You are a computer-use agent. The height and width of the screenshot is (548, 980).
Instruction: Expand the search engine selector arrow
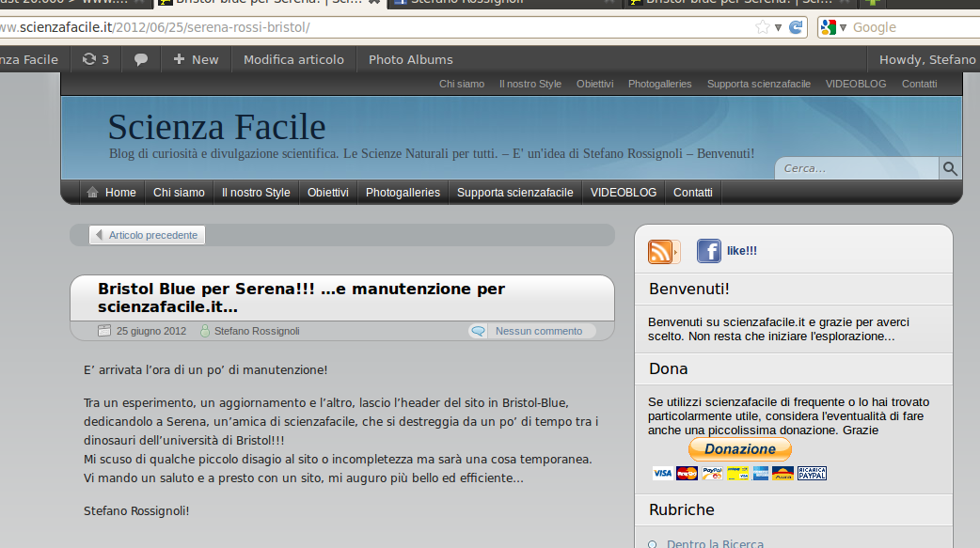[843, 27]
